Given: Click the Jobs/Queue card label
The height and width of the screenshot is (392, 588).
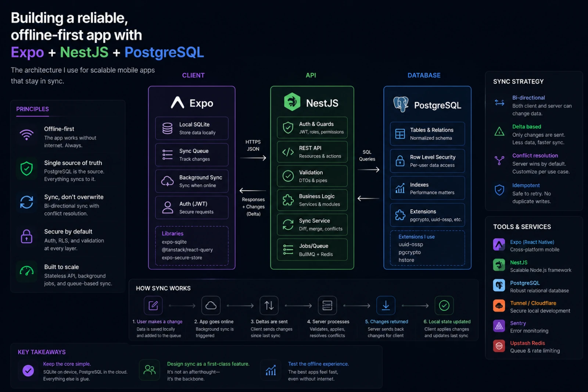Looking at the screenshot, I should [313, 246].
